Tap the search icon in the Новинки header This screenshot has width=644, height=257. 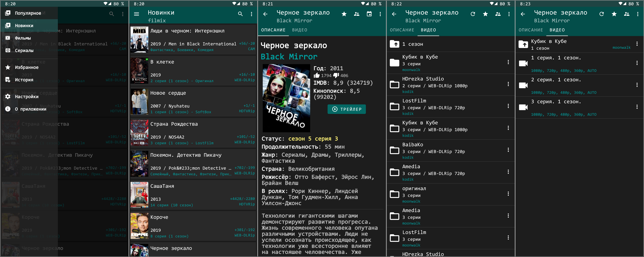[x=240, y=14]
